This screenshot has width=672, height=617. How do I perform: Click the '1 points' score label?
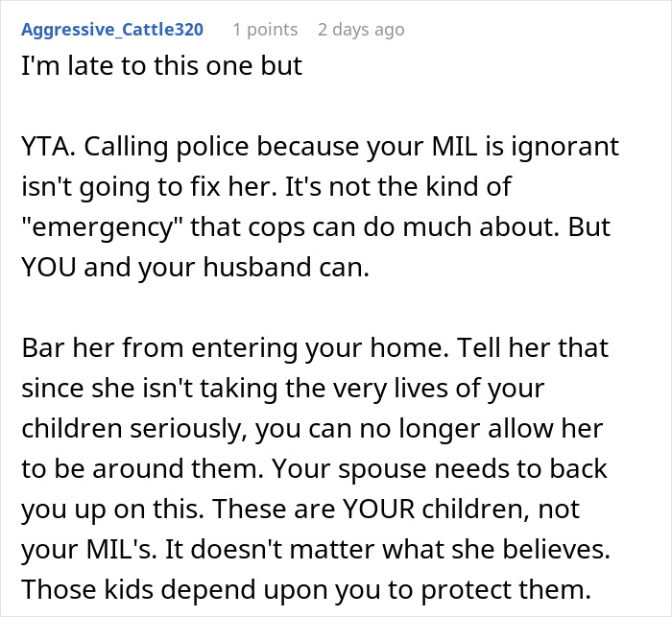pos(263,30)
